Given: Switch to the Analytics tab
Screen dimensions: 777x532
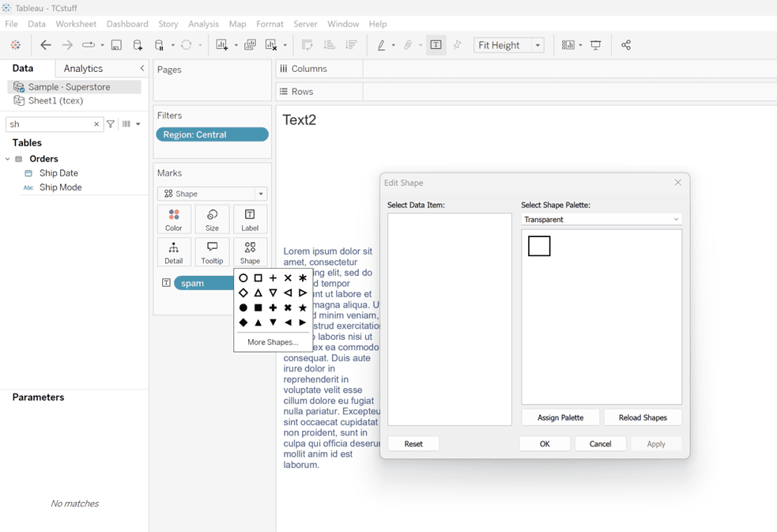Looking at the screenshot, I should [x=83, y=69].
